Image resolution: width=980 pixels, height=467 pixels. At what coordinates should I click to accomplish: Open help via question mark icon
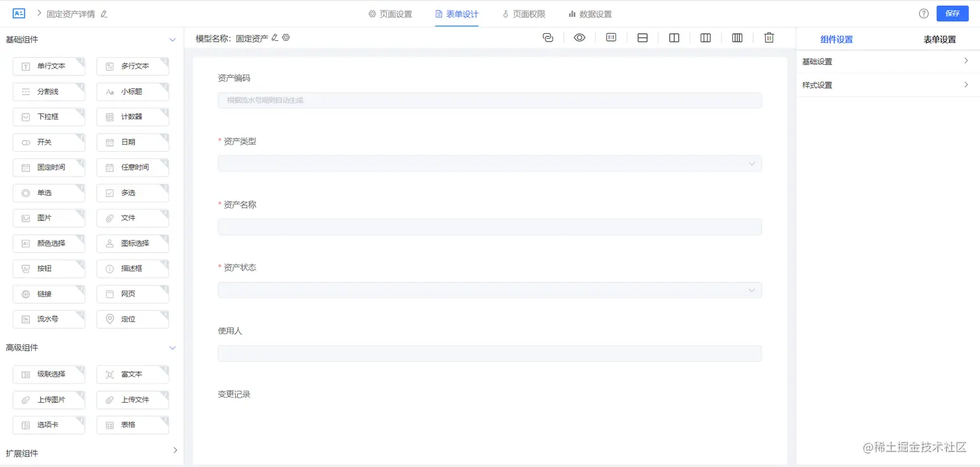click(x=924, y=14)
